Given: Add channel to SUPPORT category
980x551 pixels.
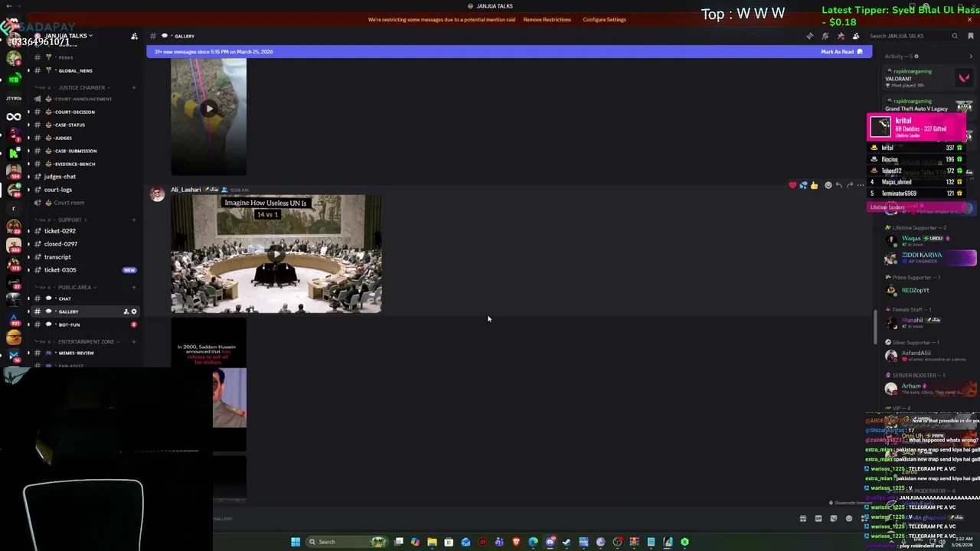Looking at the screenshot, I should click(133, 220).
